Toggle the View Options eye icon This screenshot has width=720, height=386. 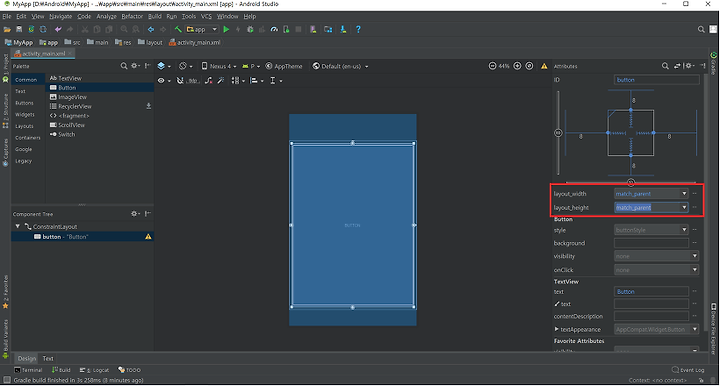(x=163, y=81)
